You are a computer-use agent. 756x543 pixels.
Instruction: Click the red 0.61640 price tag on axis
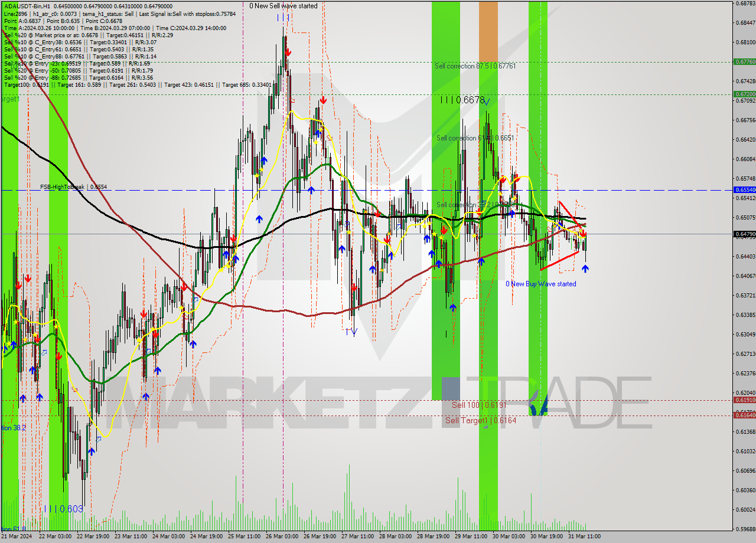(x=744, y=416)
